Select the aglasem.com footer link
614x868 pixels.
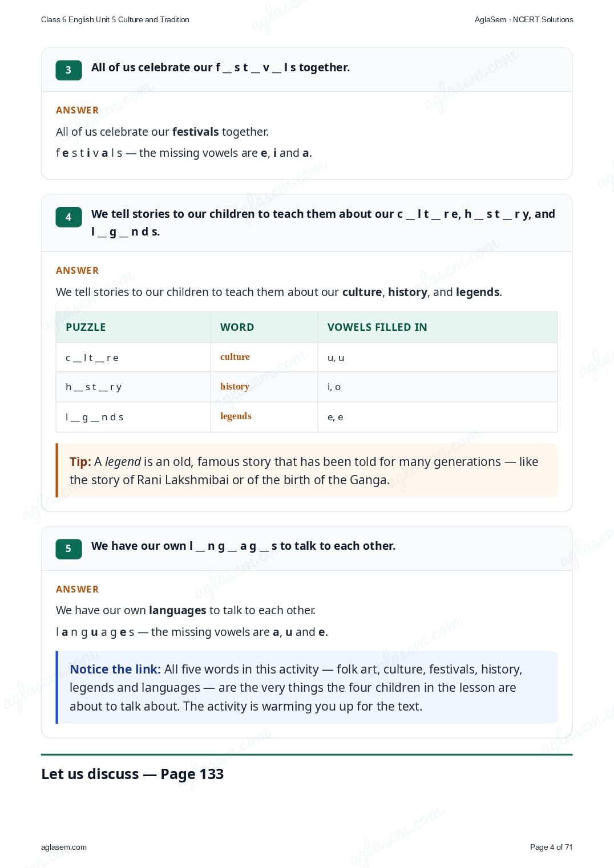coord(64,847)
